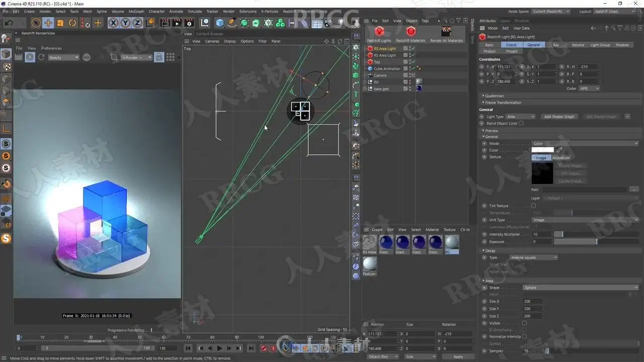The height and width of the screenshot is (362, 644).
Task: Enable the Visible checkbox
Action: [524, 323]
